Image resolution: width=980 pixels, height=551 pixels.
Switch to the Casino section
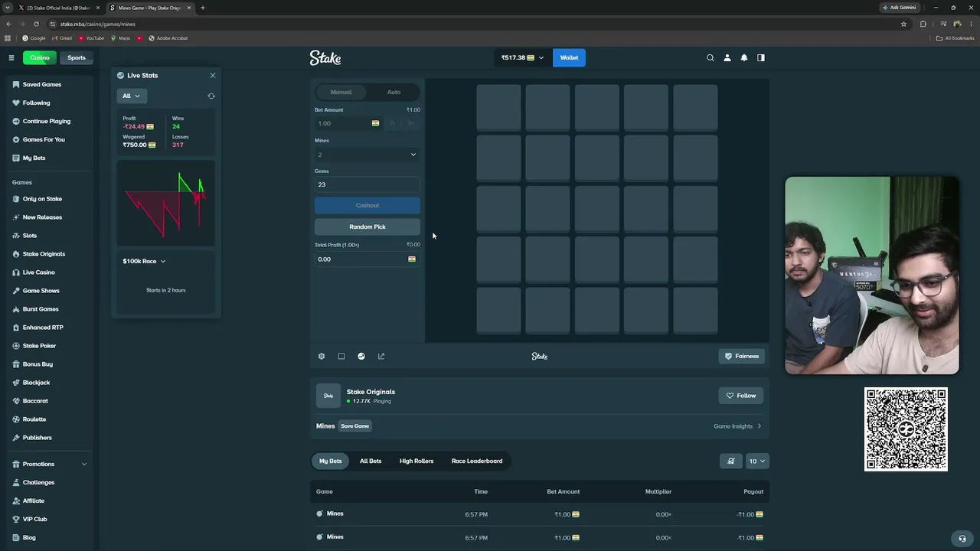coord(40,57)
